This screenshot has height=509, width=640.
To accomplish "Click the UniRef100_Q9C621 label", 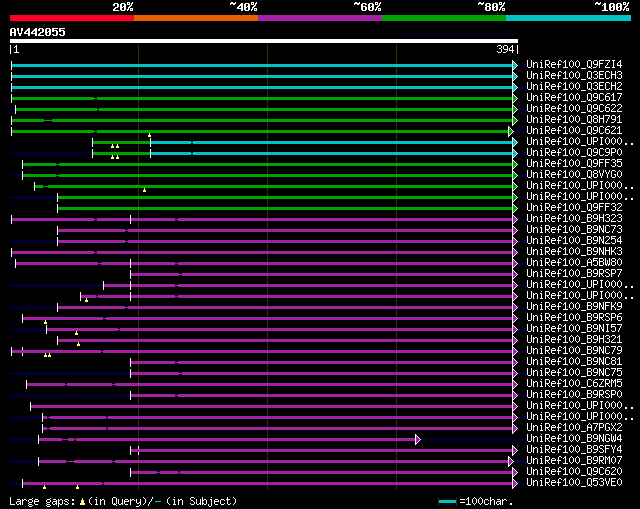I will point(574,130).
